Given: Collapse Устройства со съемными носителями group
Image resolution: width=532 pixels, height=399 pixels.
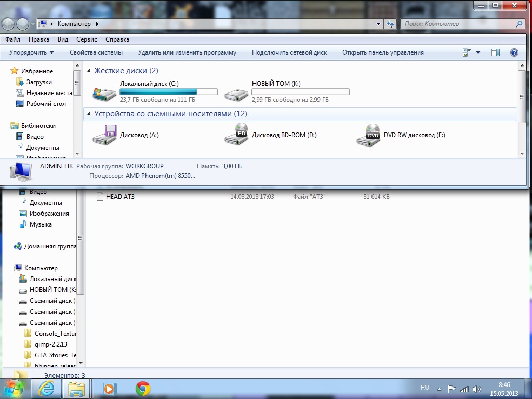Looking at the screenshot, I should point(89,114).
